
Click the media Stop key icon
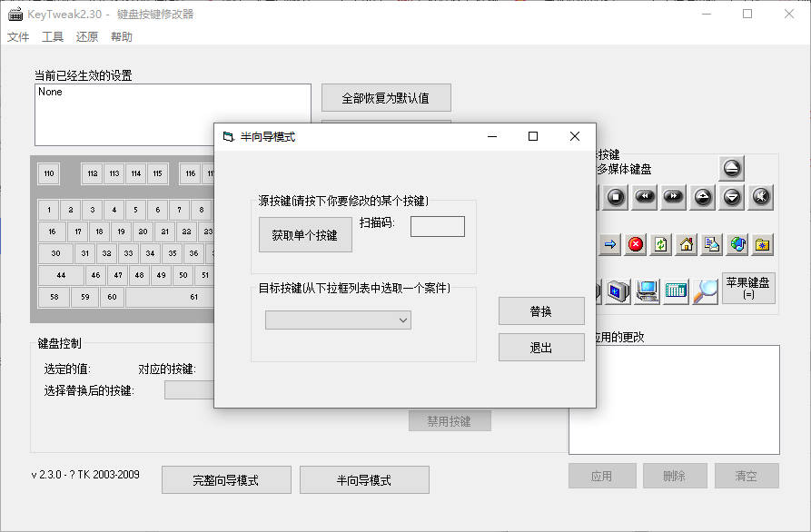[616, 197]
